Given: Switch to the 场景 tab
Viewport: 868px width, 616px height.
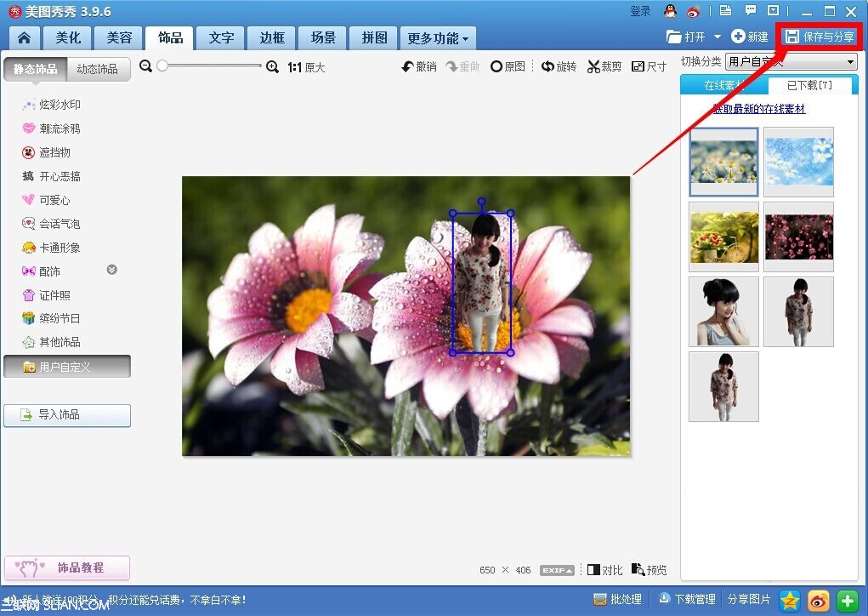Looking at the screenshot, I should 323,37.
